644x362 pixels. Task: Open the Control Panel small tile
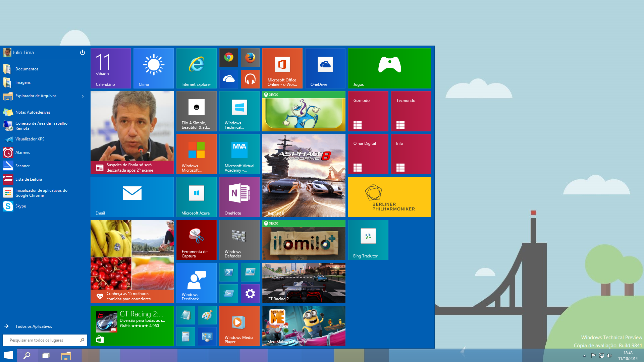207,337
